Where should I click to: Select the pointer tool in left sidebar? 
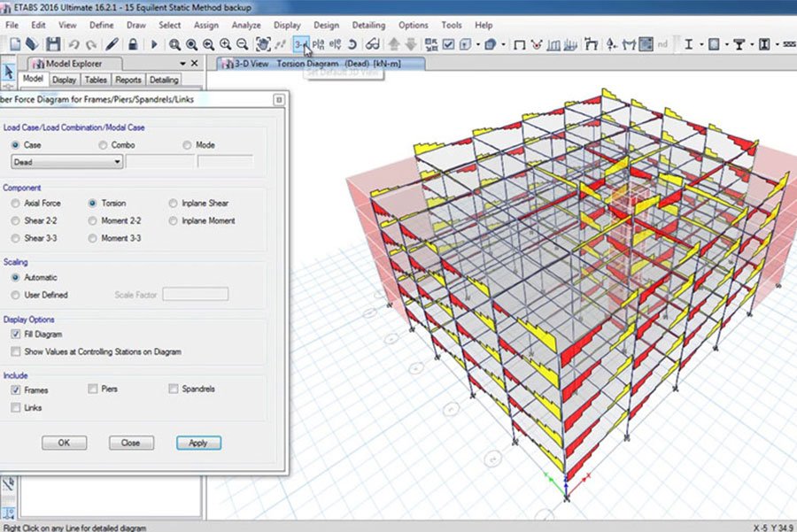click(x=9, y=73)
